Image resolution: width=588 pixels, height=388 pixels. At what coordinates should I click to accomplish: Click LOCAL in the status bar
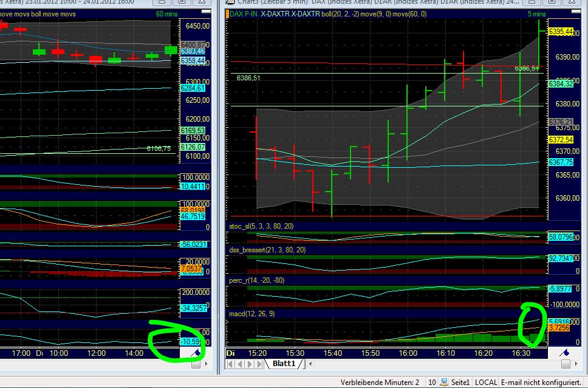pyautogui.click(x=487, y=381)
